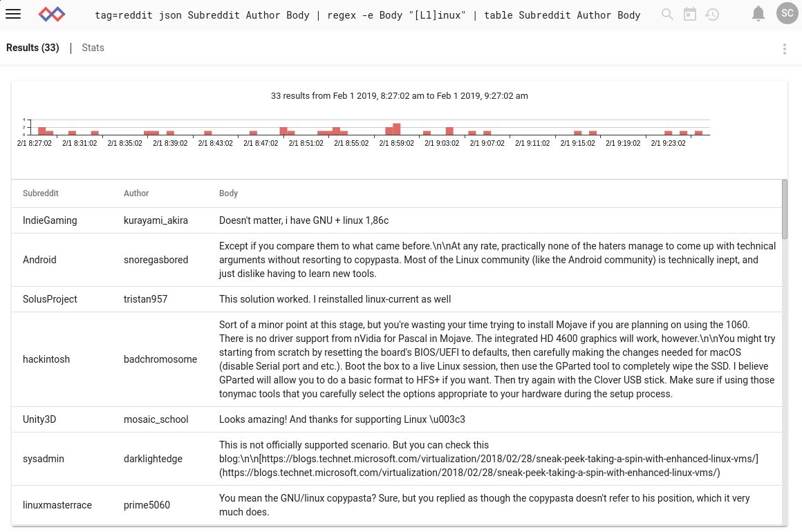Click the Gravwell diamond logo
The image size is (802, 532).
pos(52,15)
